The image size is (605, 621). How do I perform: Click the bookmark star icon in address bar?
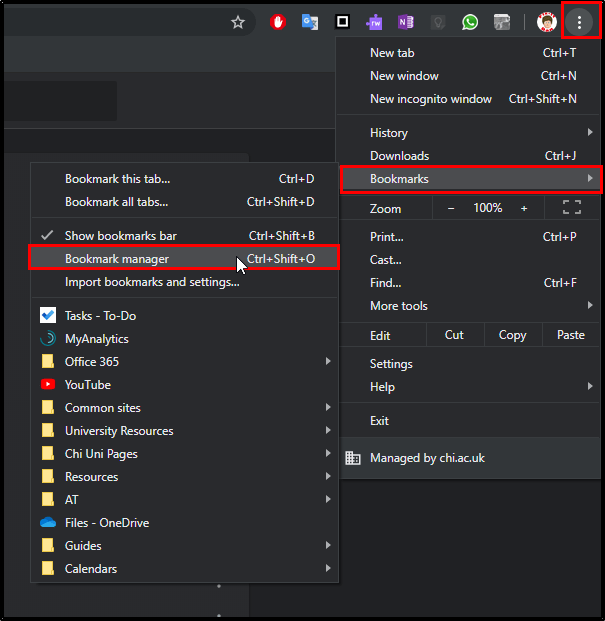pos(238,22)
